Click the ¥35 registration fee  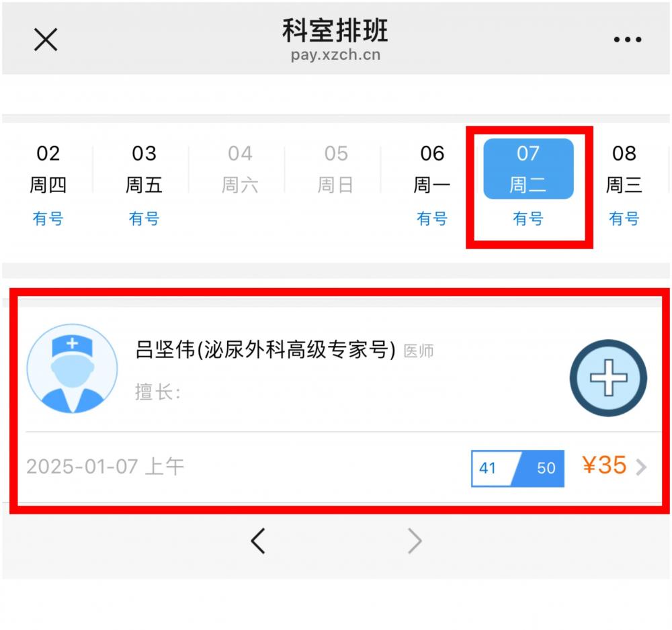[x=604, y=465]
